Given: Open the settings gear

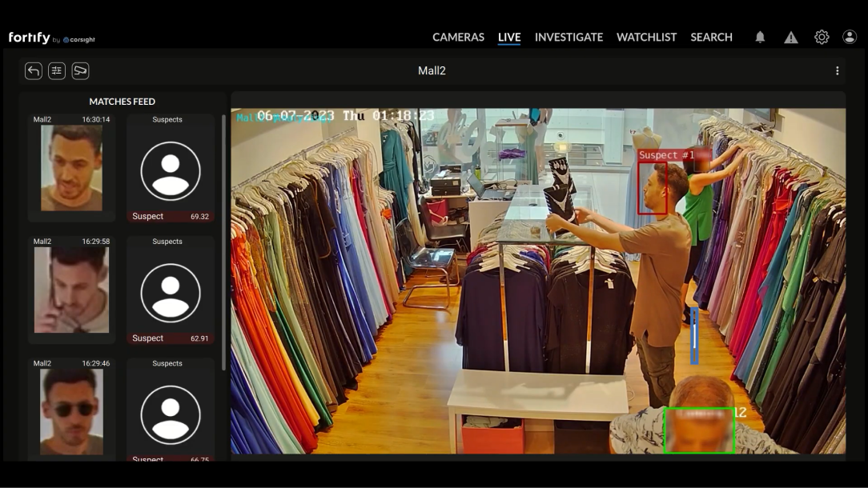Looking at the screenshot, I should coord(822,37).
